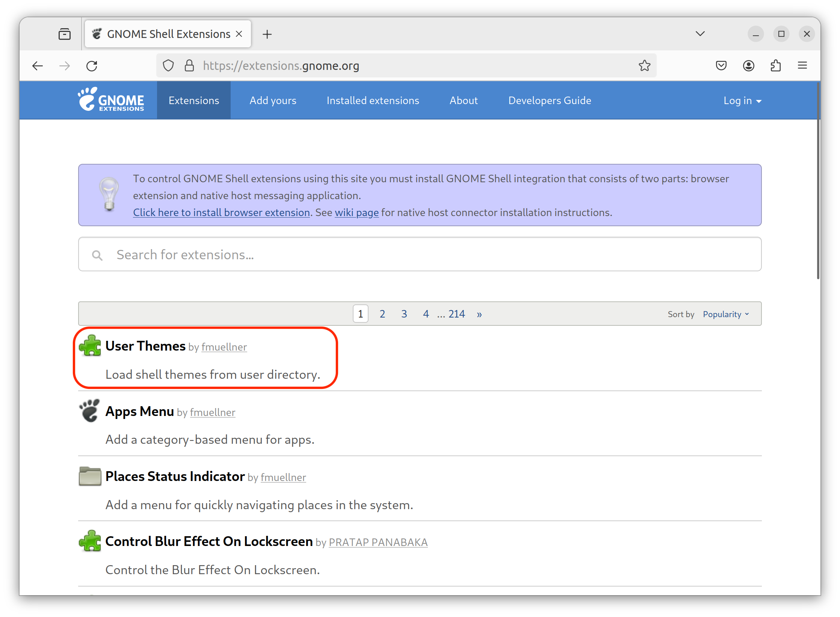
Task: Open the wiki page link
Action: click(357, 212)
